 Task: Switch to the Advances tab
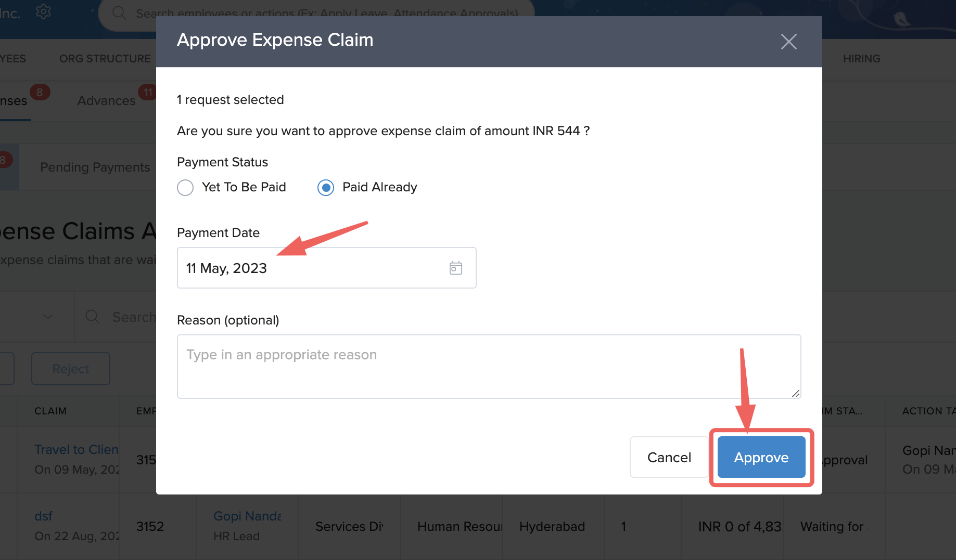click(x=106, y=100)
